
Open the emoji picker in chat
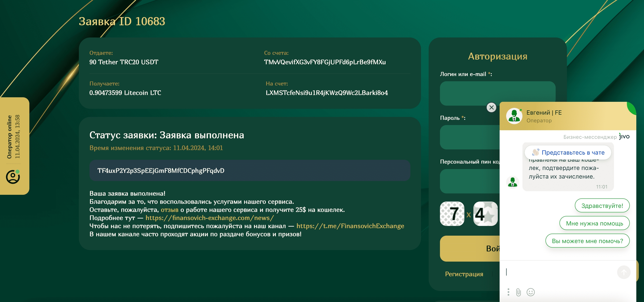pos(531,292)
